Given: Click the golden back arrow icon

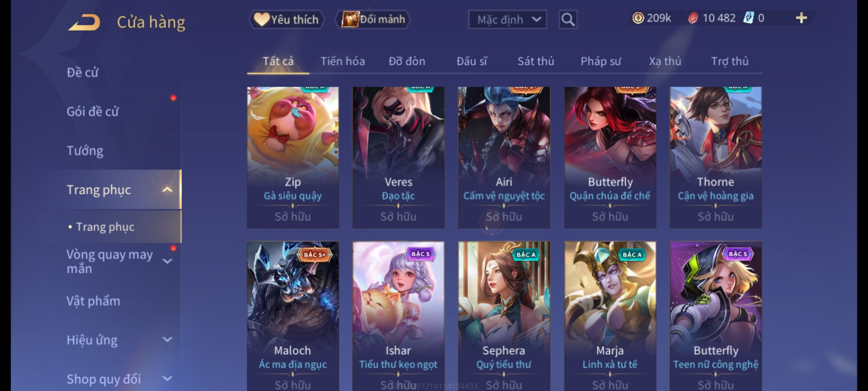Looking at the screenshot, I should click(x=84, y=22).
